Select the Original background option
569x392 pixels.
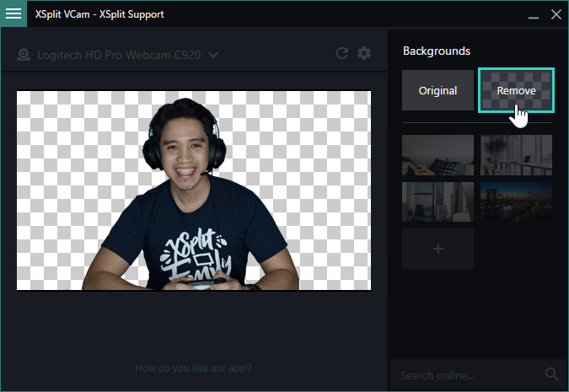437,90
